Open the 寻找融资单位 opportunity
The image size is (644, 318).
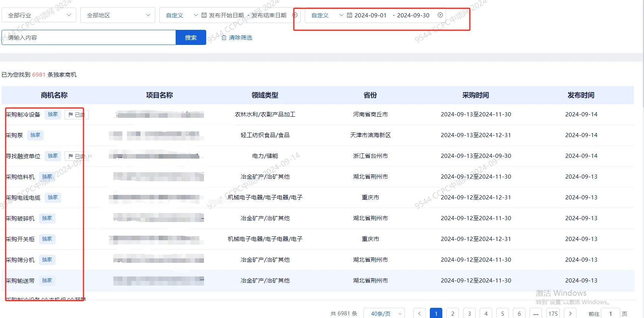[x=23, y=156]
